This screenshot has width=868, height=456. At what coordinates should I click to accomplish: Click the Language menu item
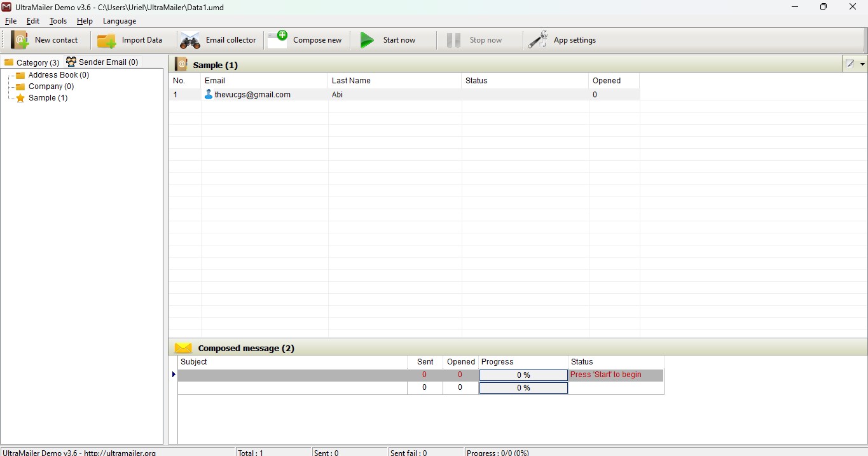119,21
